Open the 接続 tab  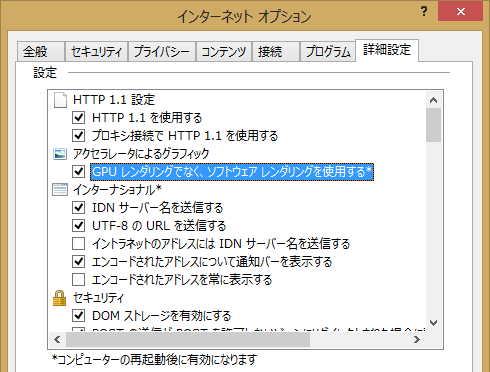tap(276, 52)
